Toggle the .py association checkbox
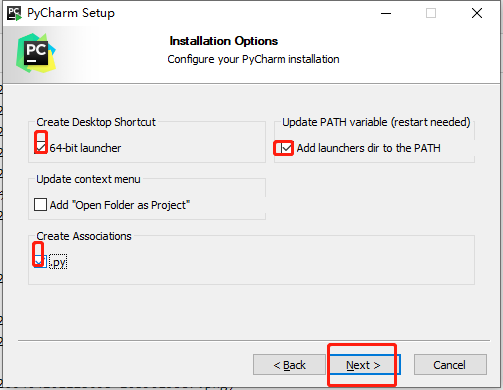This screenshot has width=503, height=390. 40,262
